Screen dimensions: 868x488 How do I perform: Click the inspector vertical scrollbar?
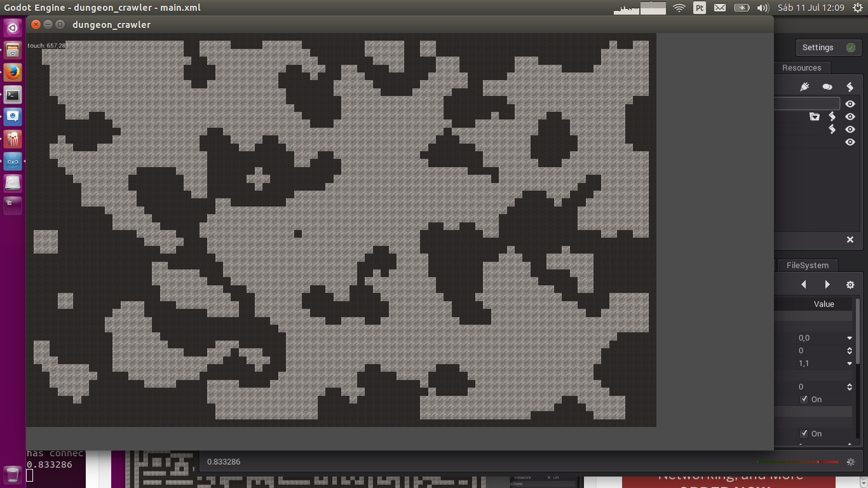coord(858,369)
